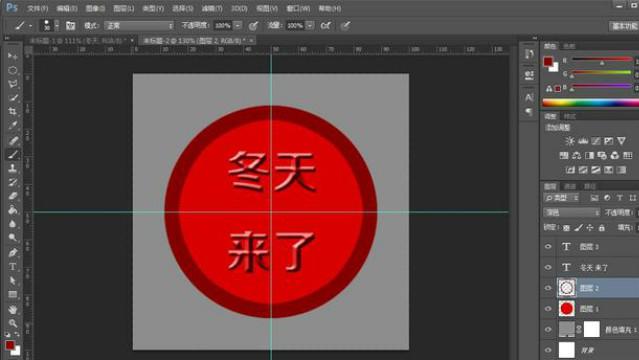Screen dimensions: 639x360
Task: Hide the red circle 图层 1 layer
Action: (x=548, y=309)
